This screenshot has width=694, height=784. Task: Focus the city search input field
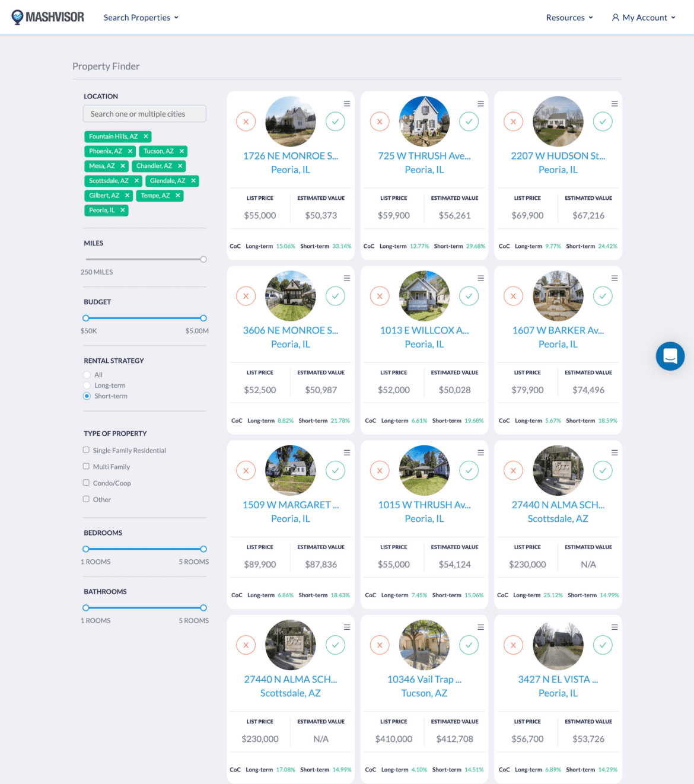[145, 114]
